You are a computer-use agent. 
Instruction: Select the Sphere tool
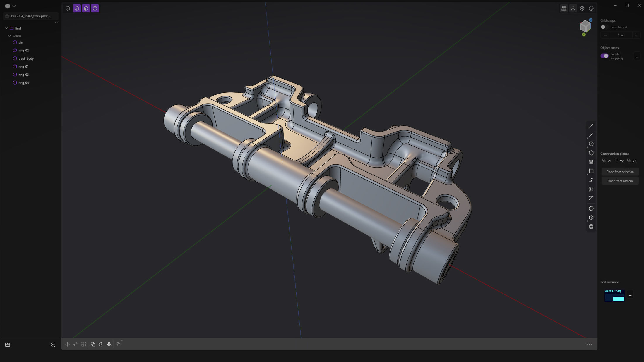pyautogui.click(x=591, y=208)
